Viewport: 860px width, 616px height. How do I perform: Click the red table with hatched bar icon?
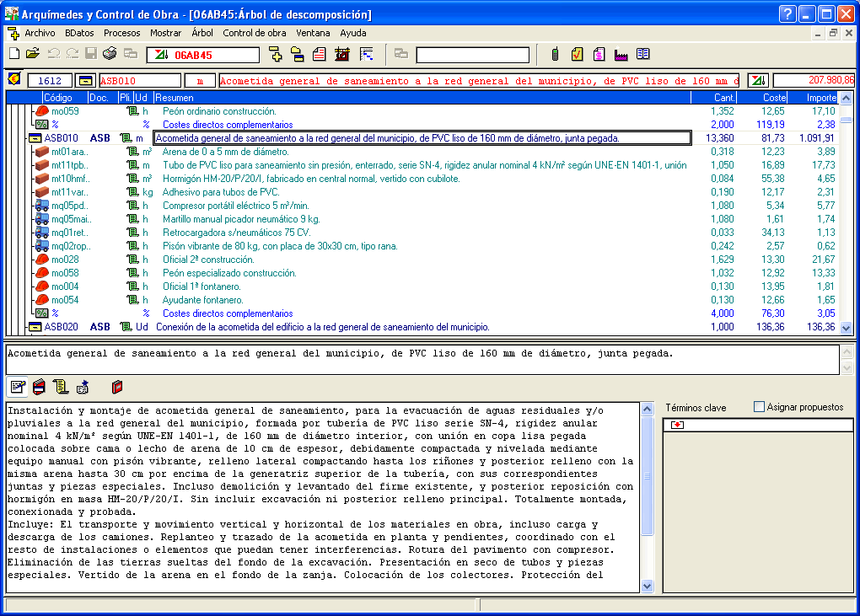click(342, 54)
